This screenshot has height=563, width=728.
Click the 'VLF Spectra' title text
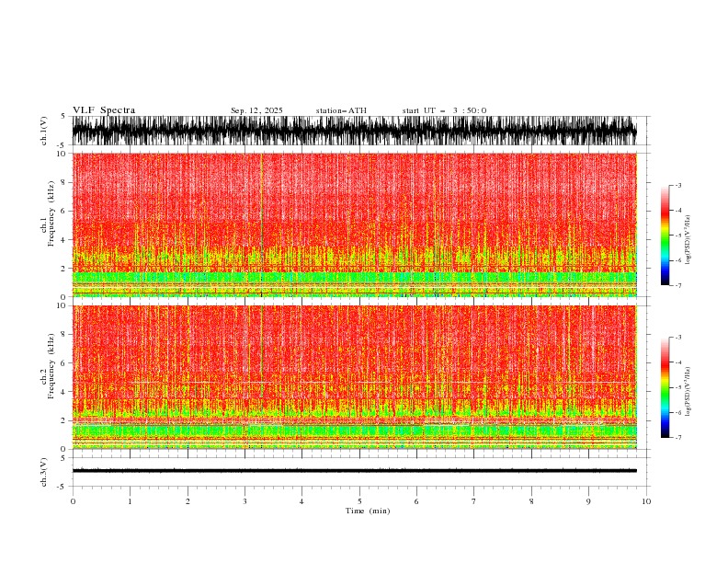click(x=104, y=110)
